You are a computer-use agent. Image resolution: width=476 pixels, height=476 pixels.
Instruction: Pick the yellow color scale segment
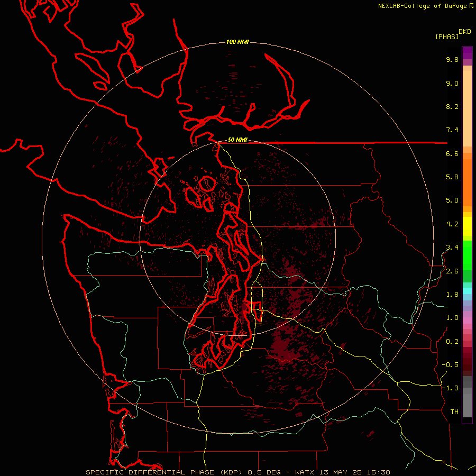tap(467, 226)
